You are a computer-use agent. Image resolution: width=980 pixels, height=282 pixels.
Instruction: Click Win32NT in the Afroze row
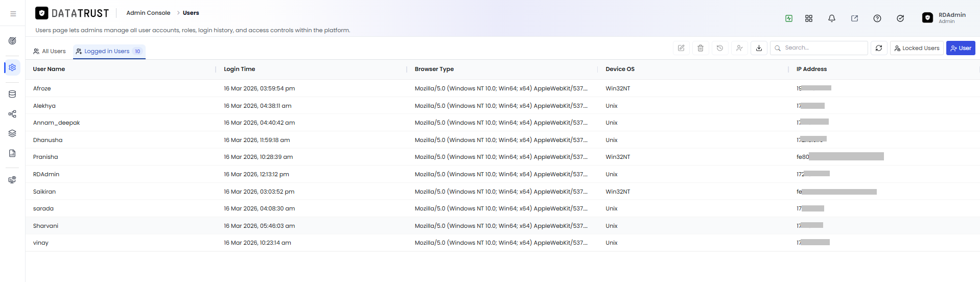tap(618, 88)
